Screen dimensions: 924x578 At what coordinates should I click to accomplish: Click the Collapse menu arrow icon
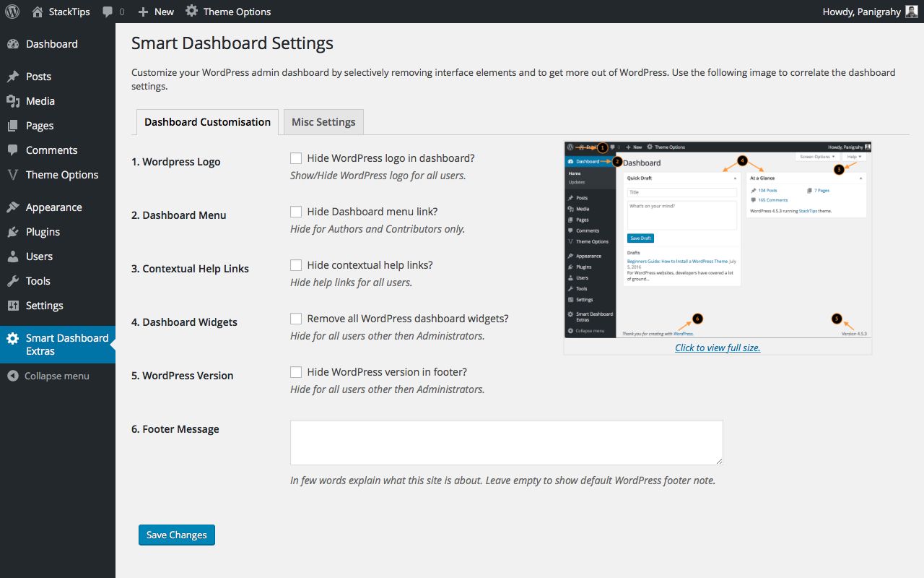tap(13, 376)
